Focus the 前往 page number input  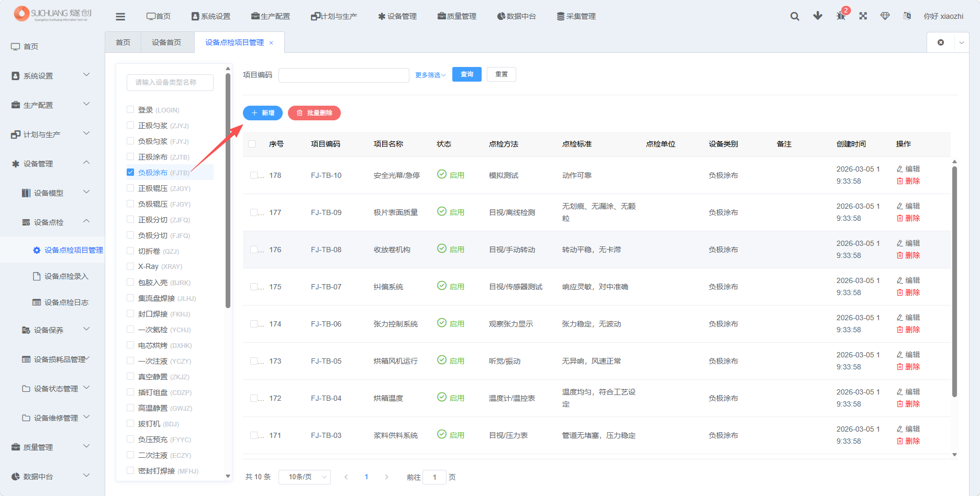point(435,477)
